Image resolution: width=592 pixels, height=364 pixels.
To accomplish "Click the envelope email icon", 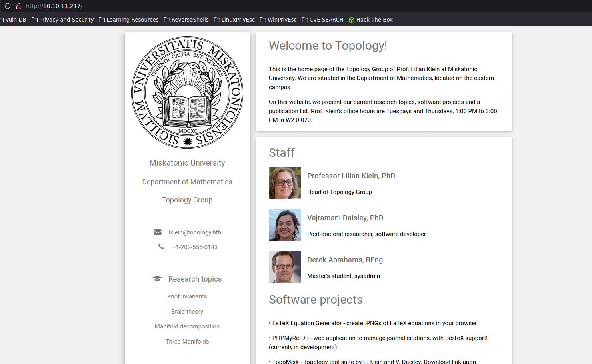I will tap(158, 232).
